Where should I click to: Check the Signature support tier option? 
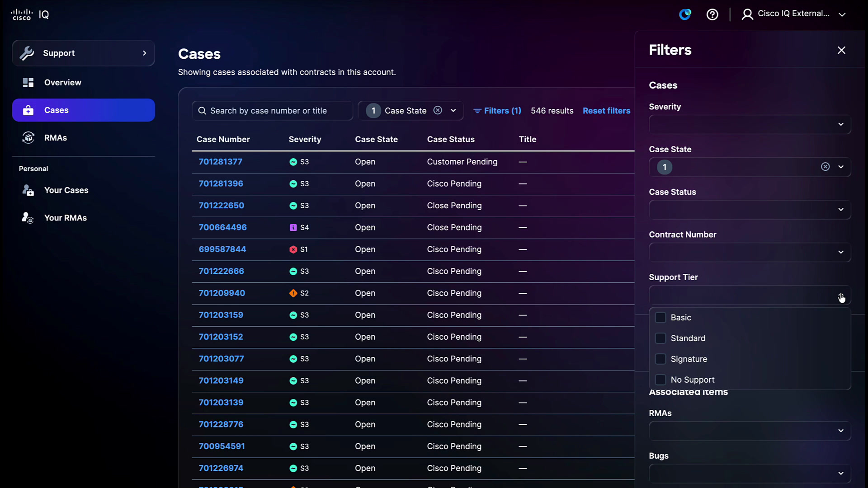(660, 359)
